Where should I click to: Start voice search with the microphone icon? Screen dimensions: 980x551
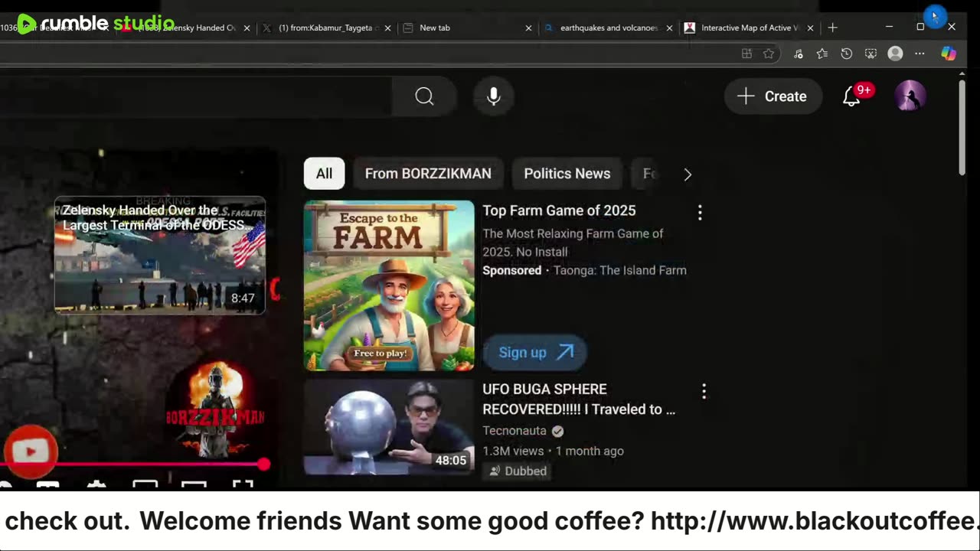494,96
